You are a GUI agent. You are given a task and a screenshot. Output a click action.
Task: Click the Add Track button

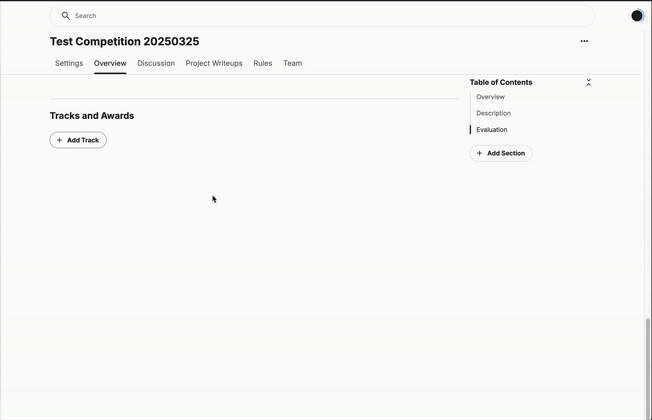point(78,140)
